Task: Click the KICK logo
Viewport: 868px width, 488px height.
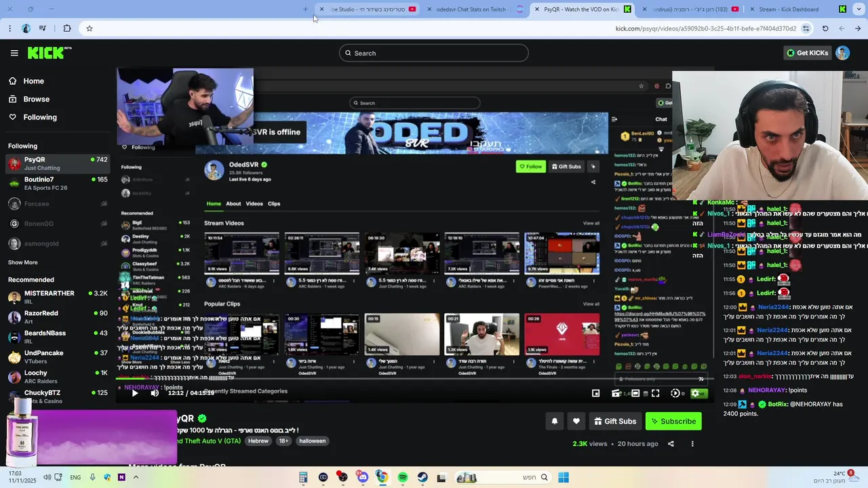Action: [x=50, y=53]
